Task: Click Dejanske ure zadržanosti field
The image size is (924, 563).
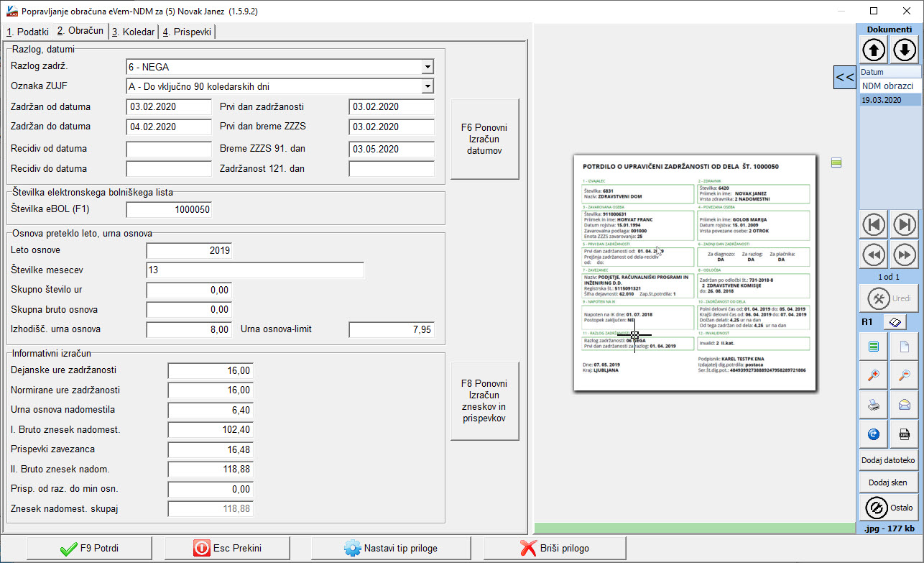Action: (x=211, y=370)
